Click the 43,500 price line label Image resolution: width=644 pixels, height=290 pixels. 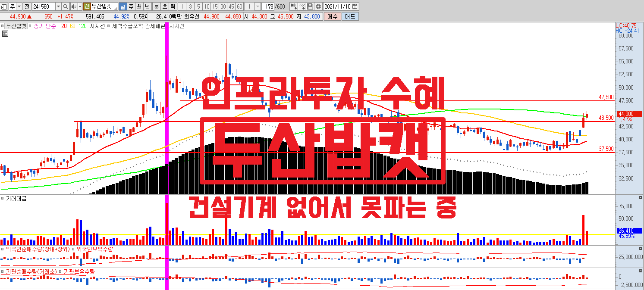point(606,118)
